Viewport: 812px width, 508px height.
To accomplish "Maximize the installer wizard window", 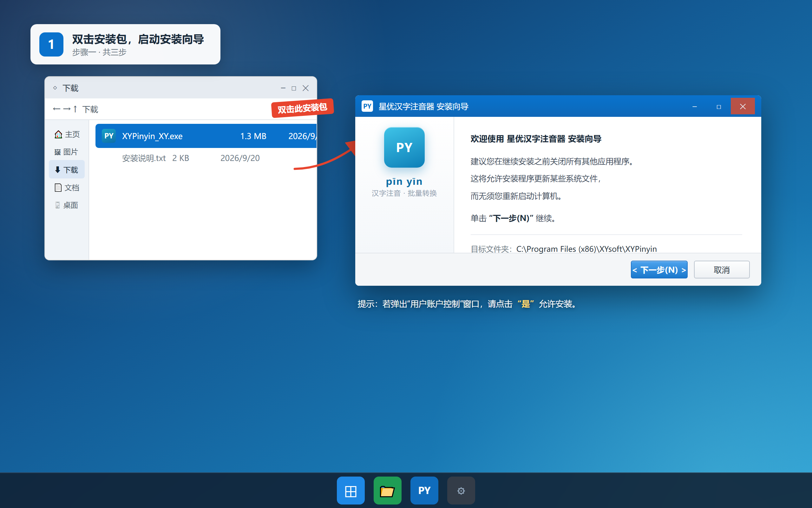I will coord(719,106).
